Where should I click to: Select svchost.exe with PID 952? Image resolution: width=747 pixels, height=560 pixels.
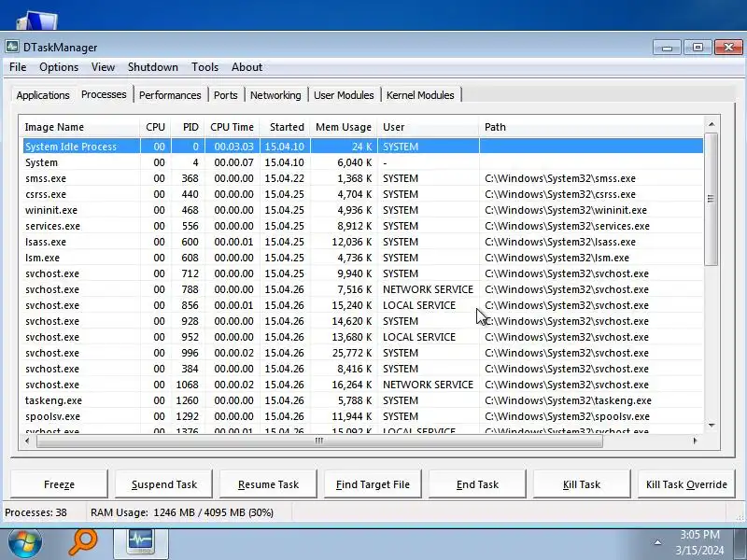point(362,337)
